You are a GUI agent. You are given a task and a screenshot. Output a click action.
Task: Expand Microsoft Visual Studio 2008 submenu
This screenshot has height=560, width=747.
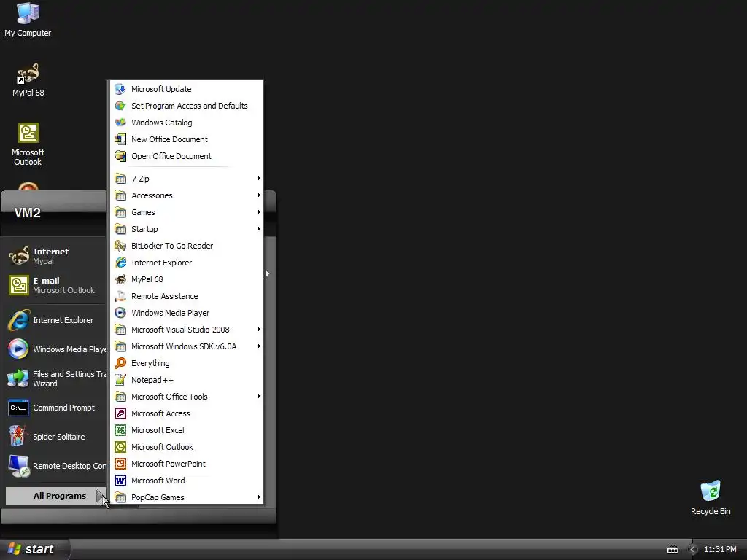tap(187, 330)
